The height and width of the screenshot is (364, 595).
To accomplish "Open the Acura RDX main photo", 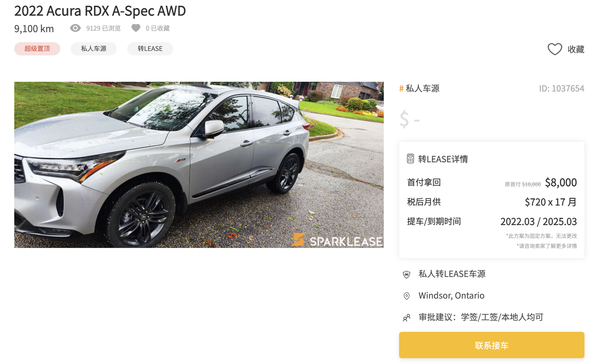I will (x=199, y=165).
